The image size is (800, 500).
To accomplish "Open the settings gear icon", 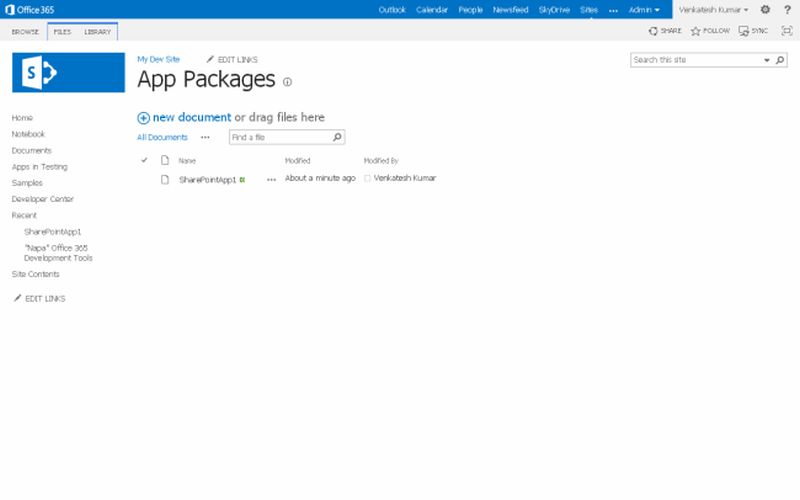I will [765, 9].
